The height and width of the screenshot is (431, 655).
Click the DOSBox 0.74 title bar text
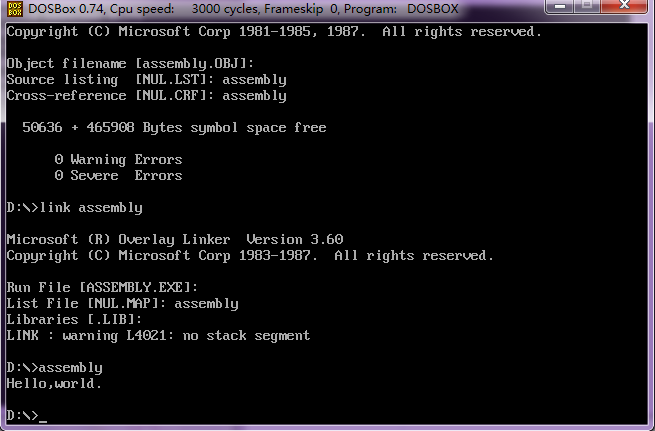[x=243, y=9]
